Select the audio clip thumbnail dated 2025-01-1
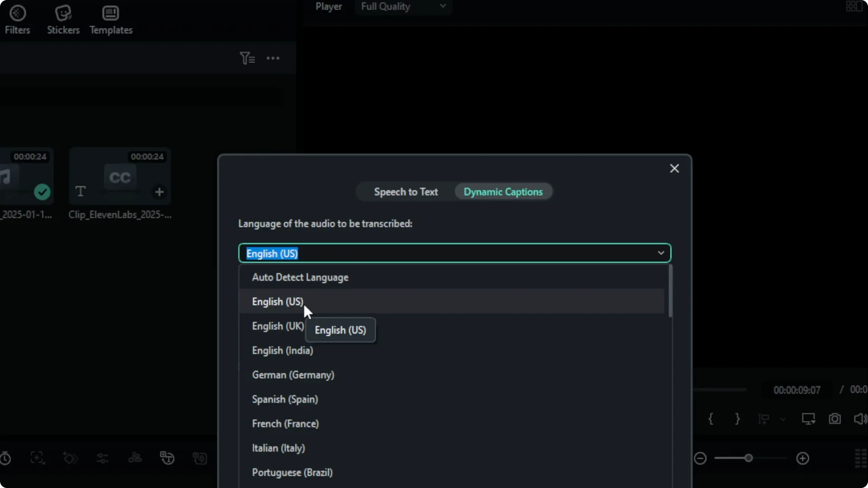Image resolution: width=868 pixels, height=488 pixels. pyautogui.click(x=27, y=176)
